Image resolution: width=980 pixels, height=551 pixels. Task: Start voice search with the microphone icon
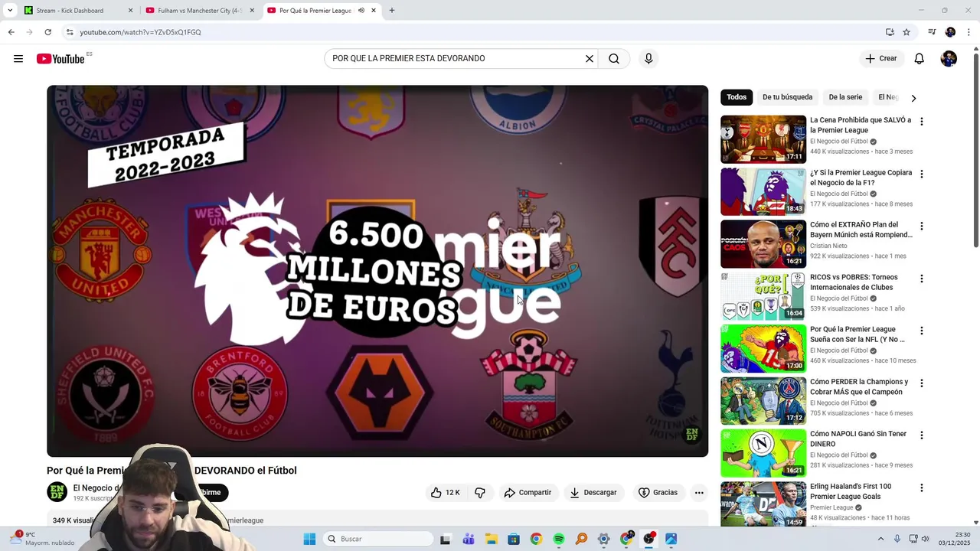tap(648, 59)
